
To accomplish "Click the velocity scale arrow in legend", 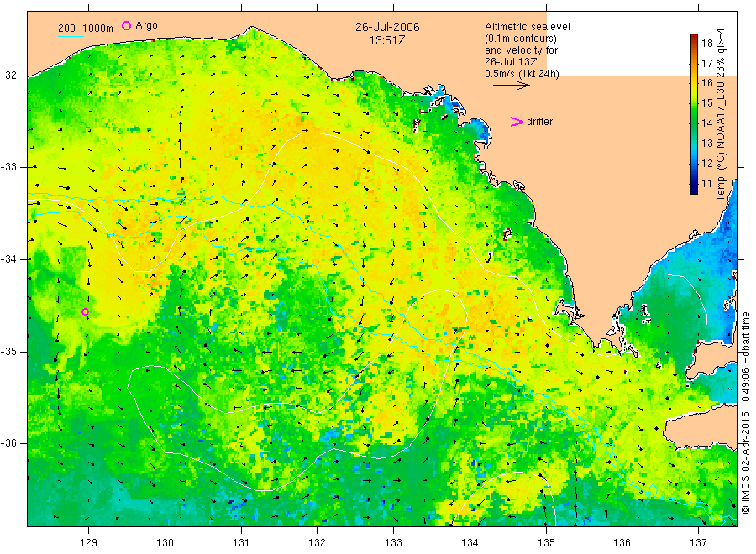I will point(511,86).
